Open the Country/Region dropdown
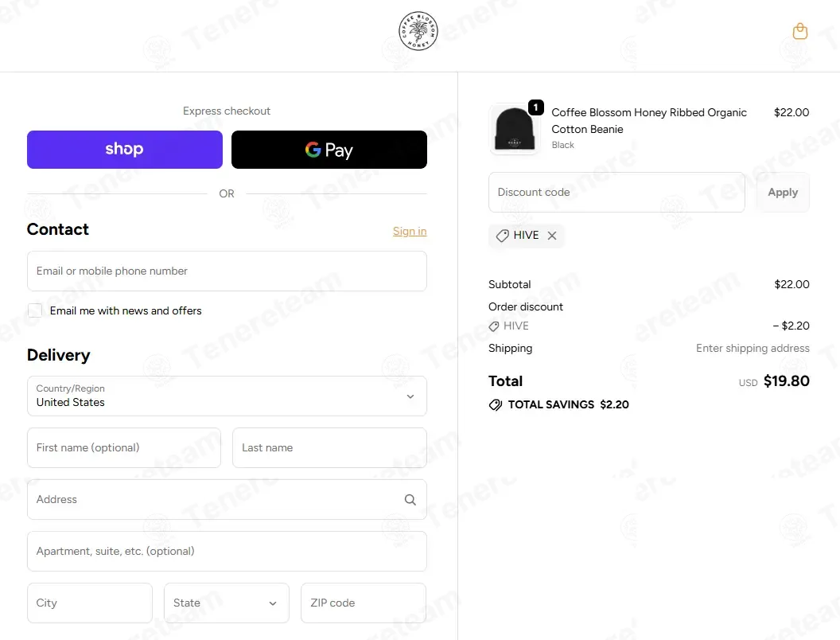 227,396
